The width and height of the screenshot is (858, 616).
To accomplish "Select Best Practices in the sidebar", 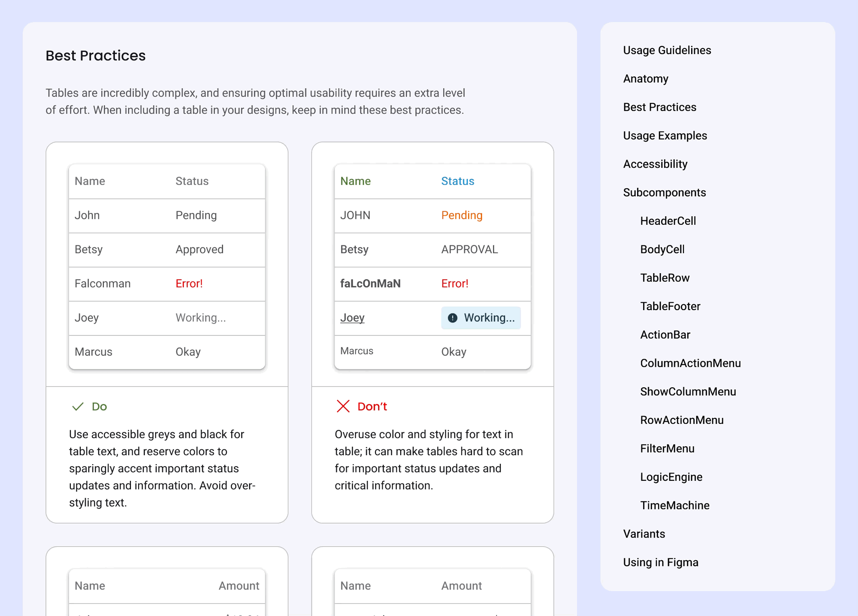I will click(x=660, y=107).
